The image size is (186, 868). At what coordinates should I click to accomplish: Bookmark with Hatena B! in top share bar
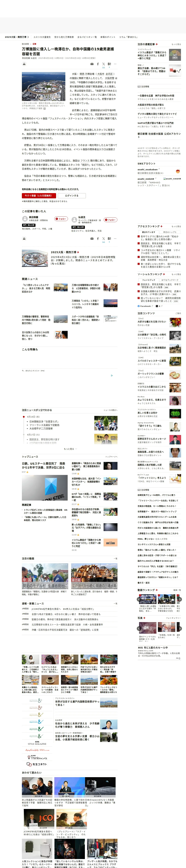point(109,64)
